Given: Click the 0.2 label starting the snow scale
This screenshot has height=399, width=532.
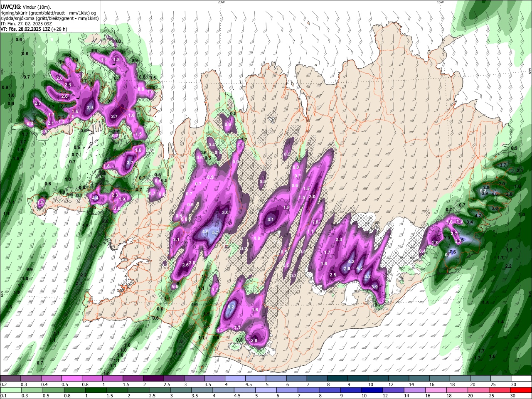Looking at the screenshot, I should pos(3,384).
